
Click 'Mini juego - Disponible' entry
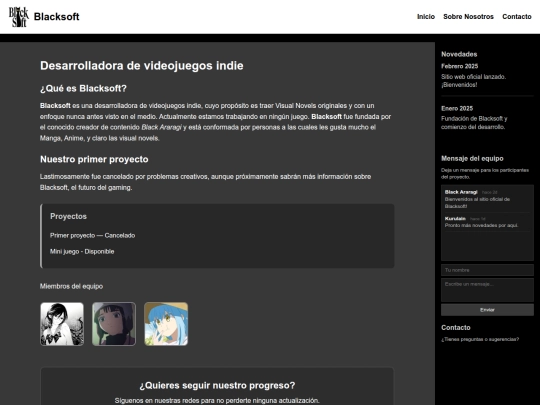click(82, 251)
